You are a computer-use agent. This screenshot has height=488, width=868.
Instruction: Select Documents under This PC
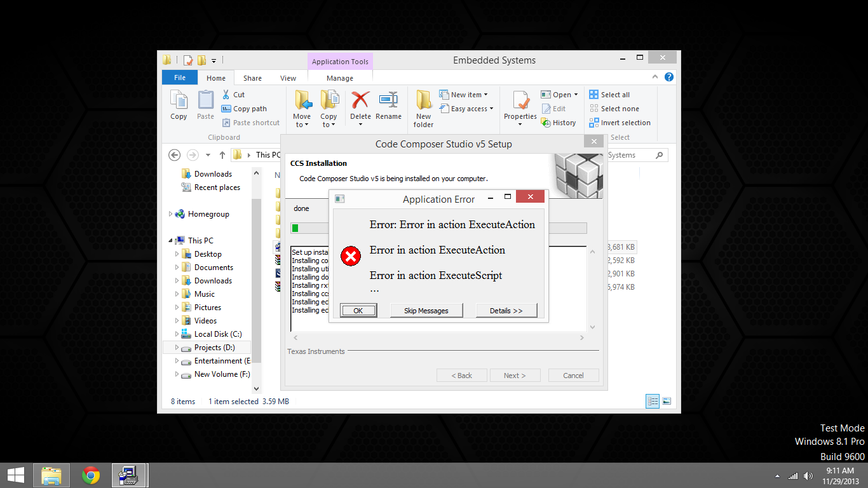coord(207,268)
